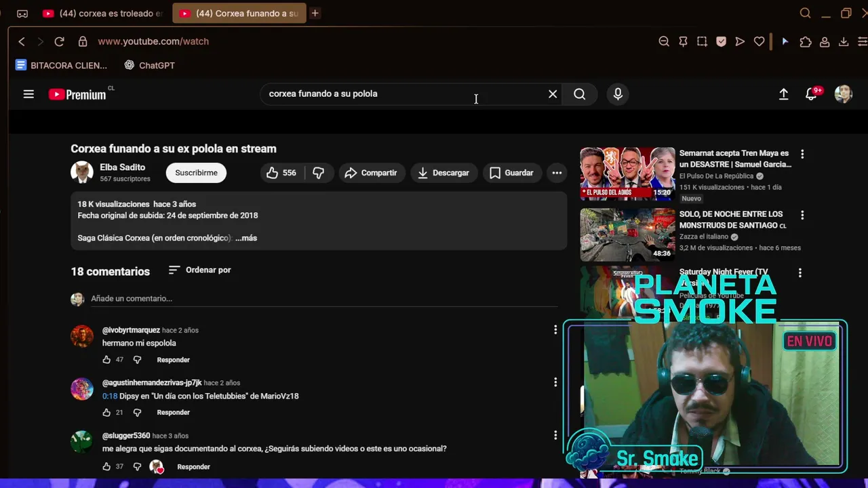Screen dimensions: 868x488
Task: Select the 'Corxea funando a su' tab
Action: coord(239,14)
